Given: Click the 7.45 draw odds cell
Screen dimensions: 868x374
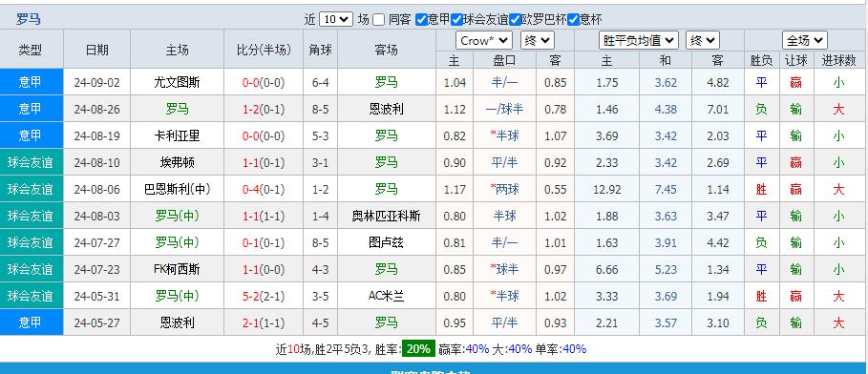Looking at the screenshot, I should (666, 189).
